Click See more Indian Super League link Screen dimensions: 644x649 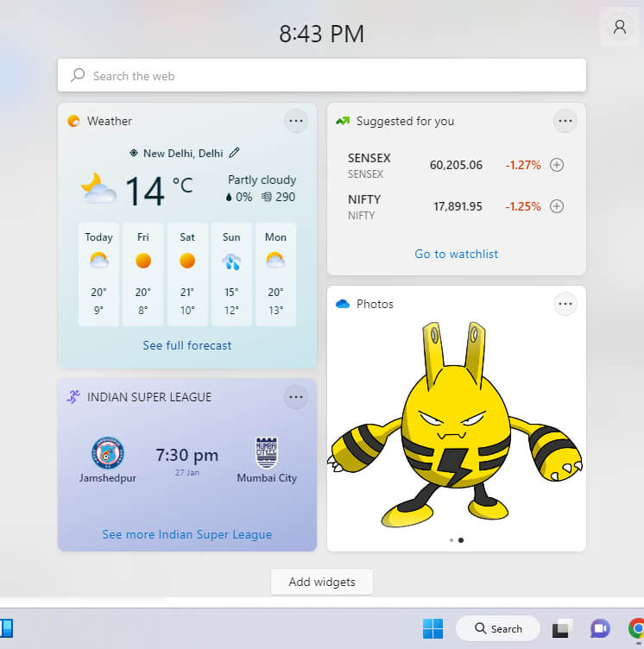(x=187, y=534)
